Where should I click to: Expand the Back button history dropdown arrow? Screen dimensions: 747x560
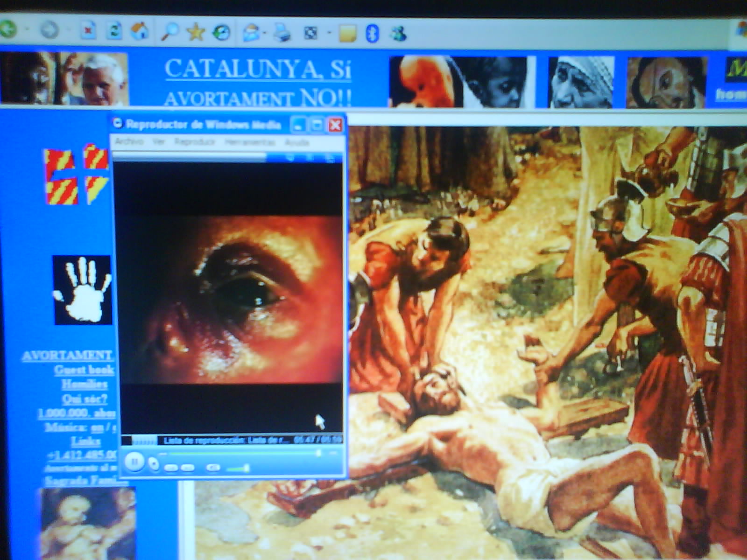[x=27, y=29]
